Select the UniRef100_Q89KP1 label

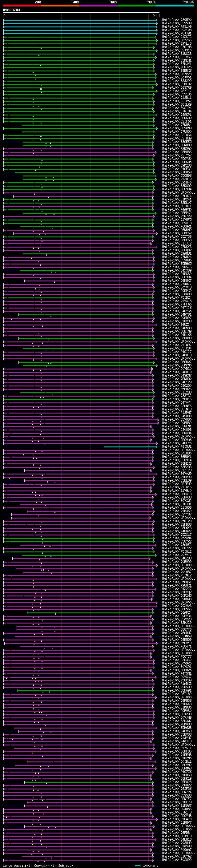[x=176, y=115]
